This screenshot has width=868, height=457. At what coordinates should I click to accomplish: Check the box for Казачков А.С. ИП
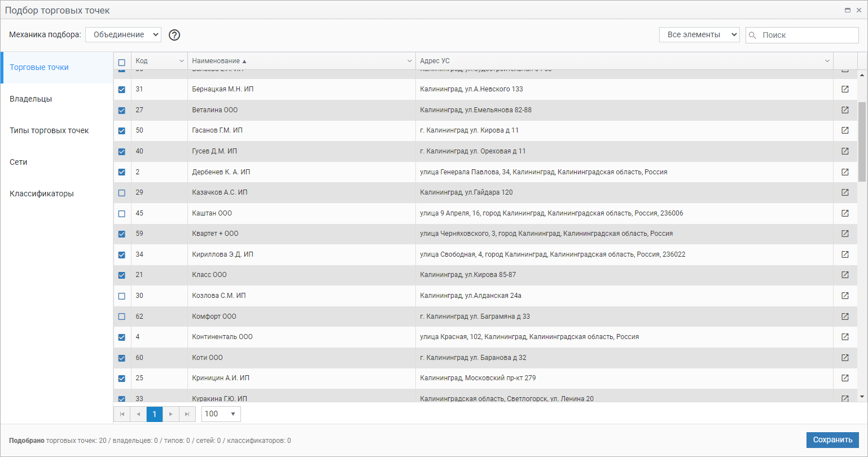pos(122,193)
